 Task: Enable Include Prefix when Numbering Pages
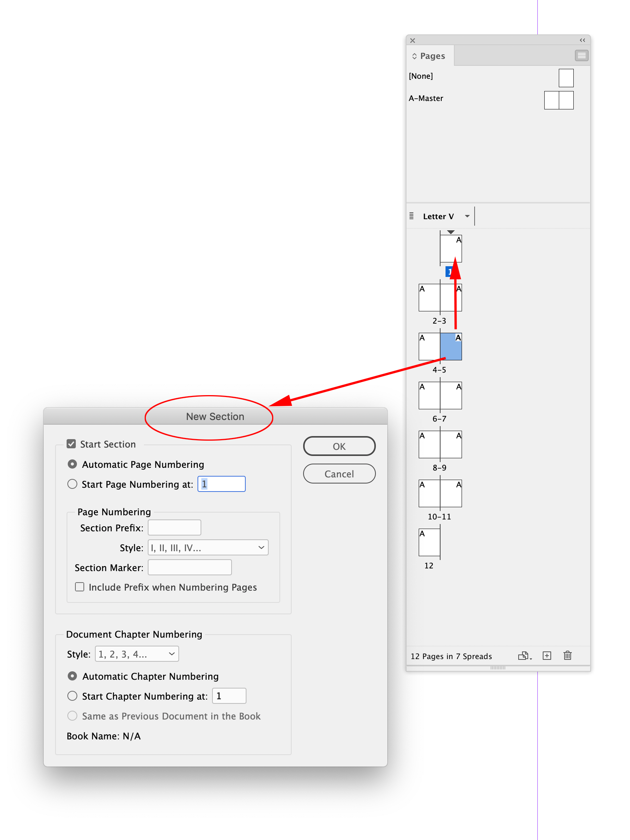[79, 586]
